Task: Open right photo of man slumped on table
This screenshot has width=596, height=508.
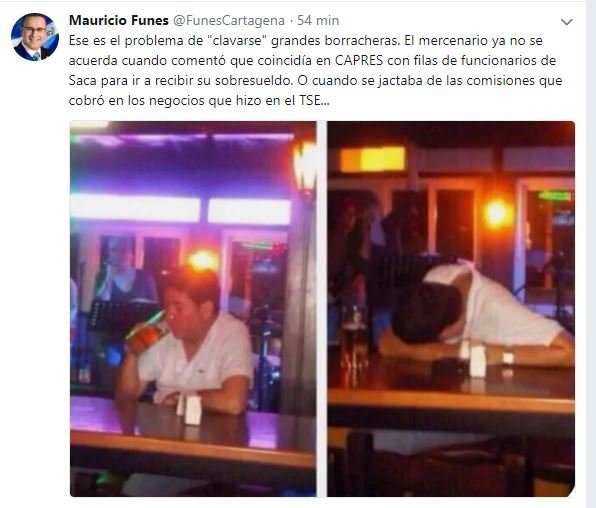Action: 451,309
